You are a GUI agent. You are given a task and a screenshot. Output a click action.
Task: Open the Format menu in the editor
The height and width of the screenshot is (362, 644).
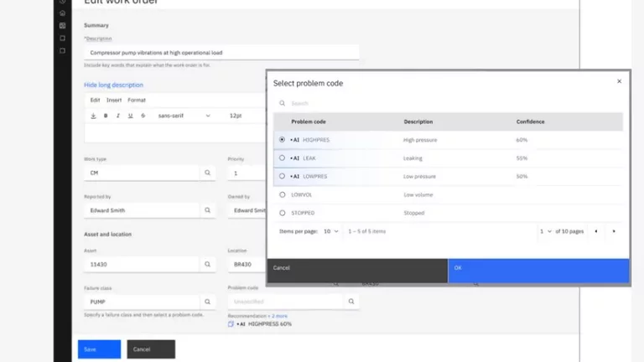pyautogui.click(x=137, y=101)
